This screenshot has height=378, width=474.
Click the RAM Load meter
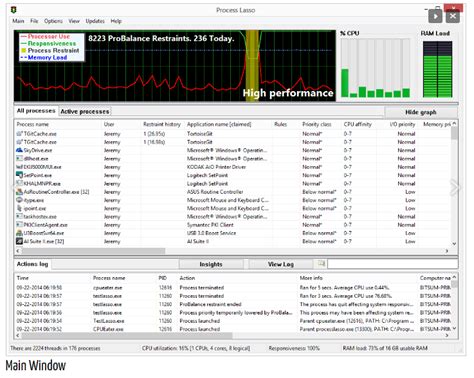click(x=437, y=69)
